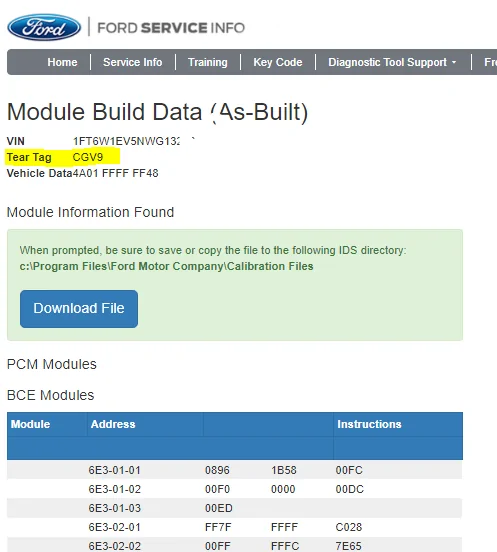Click the Instructions column header
497x552 pixels.
pyautogui.click(x=369, y=424)
